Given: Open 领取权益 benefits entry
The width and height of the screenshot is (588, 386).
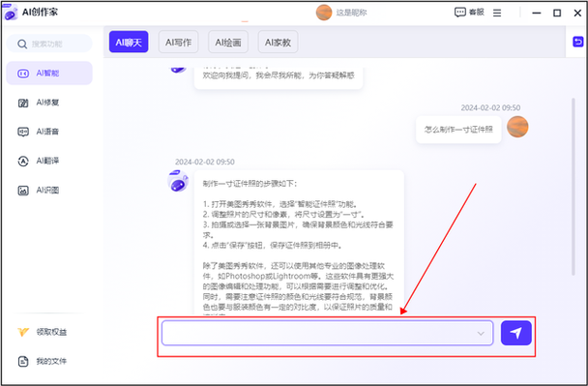Looking at the screenshot, I should point(42,332).
